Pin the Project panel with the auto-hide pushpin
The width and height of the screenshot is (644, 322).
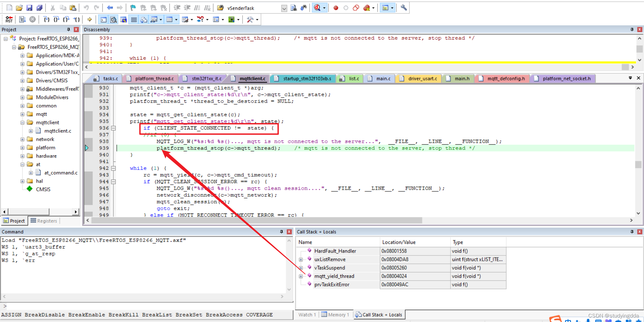point(68,29)
